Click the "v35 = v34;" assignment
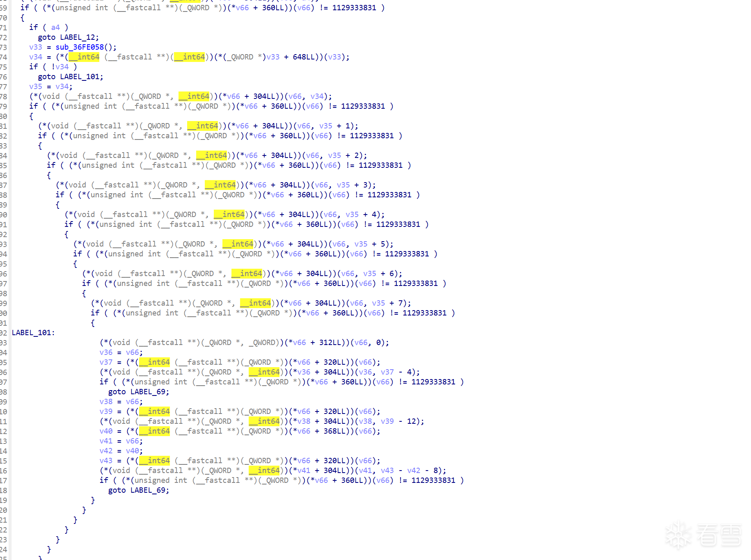 point(51,87)
